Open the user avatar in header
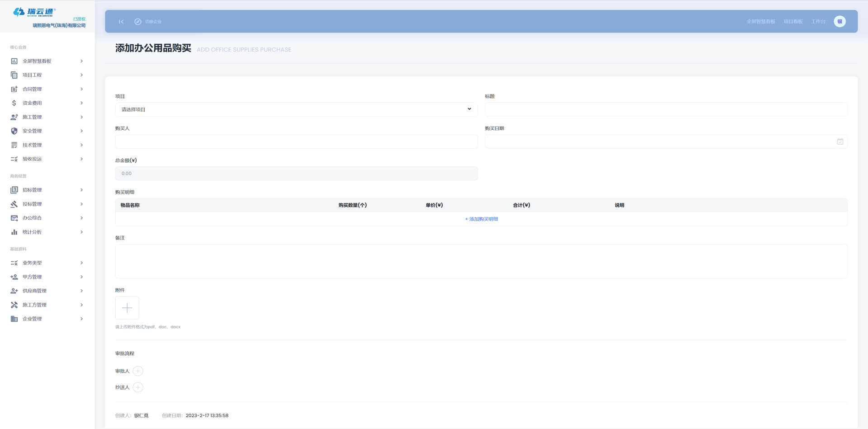The image size is (868, 429). pyautogui.click(x=840, y=21)
